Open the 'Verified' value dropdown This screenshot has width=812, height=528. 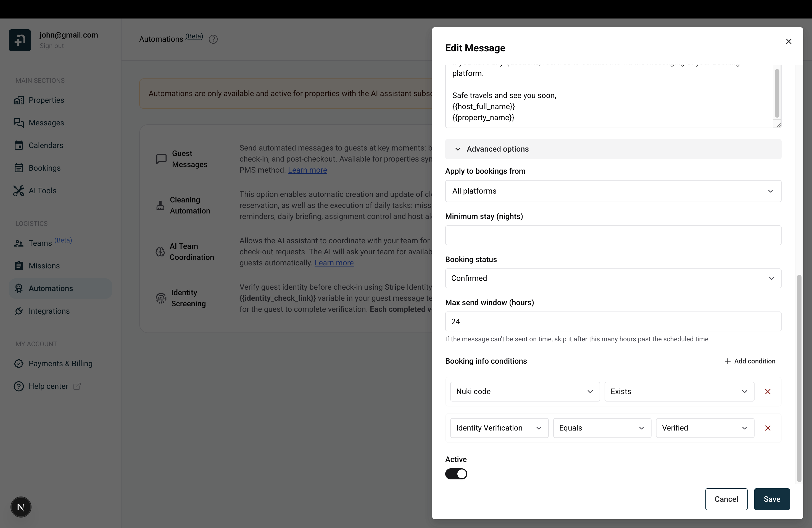click(705, 428)
